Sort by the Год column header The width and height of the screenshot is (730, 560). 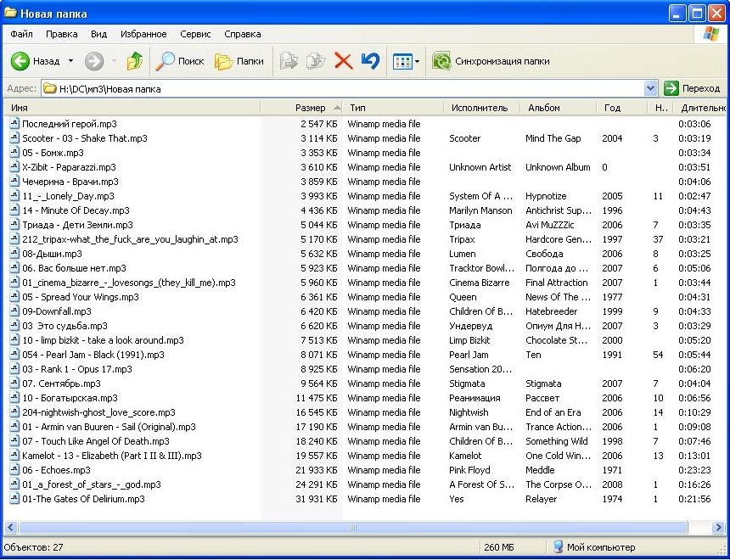(x=622, y=108)
